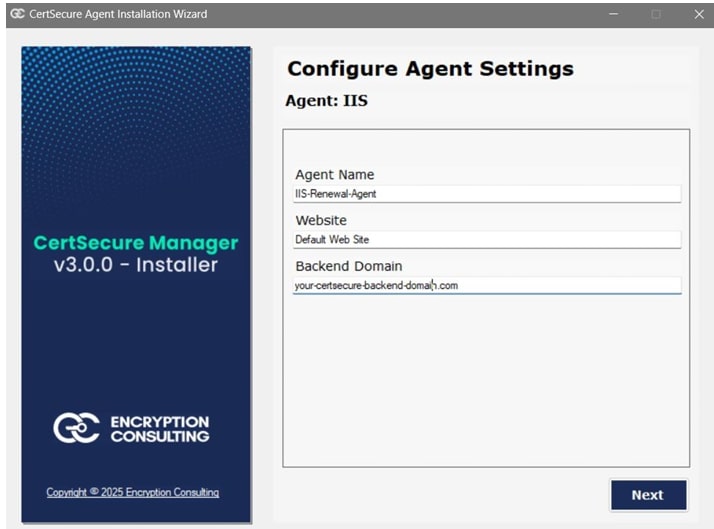The height and width of the screenshot is (529, 714).
Task: Click the 'CertSecure Manager' banner text
Action: pyautogui.click(x=136, y=243)
